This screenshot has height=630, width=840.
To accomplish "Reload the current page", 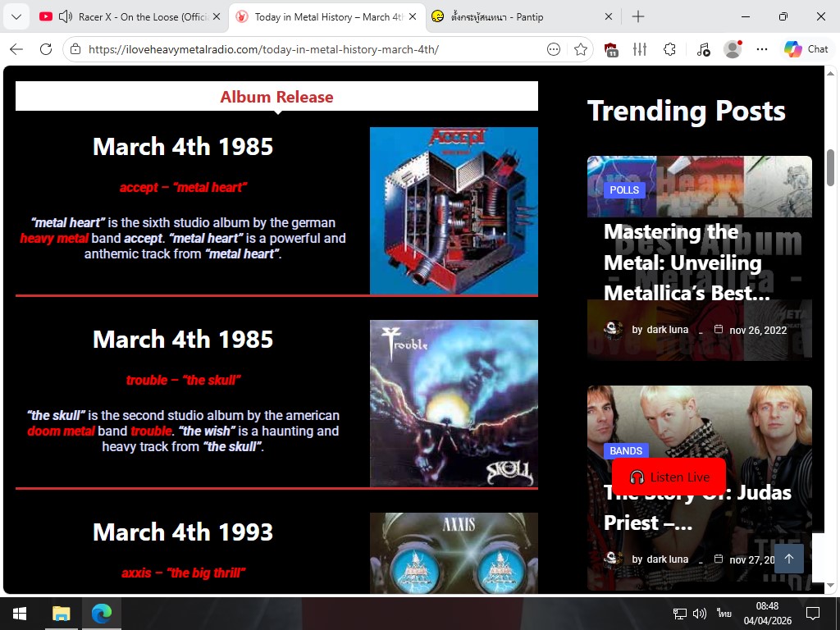I will (x=46, y=49).
